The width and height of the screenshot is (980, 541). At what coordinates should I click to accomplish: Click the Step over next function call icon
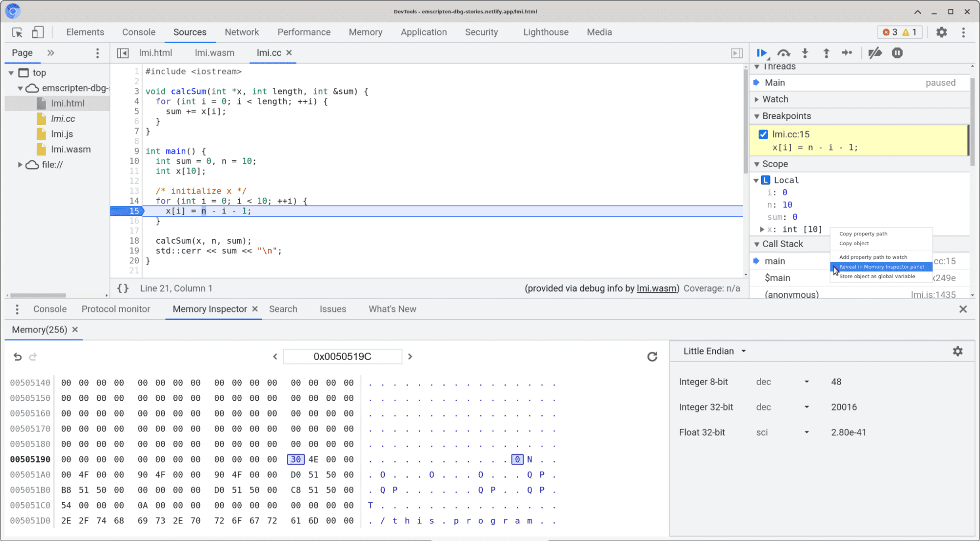783,52
